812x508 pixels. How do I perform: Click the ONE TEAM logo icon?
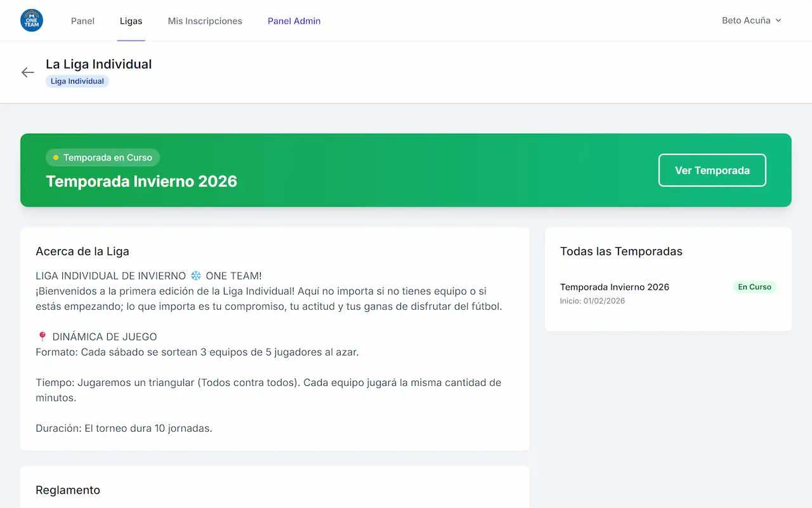31,20
